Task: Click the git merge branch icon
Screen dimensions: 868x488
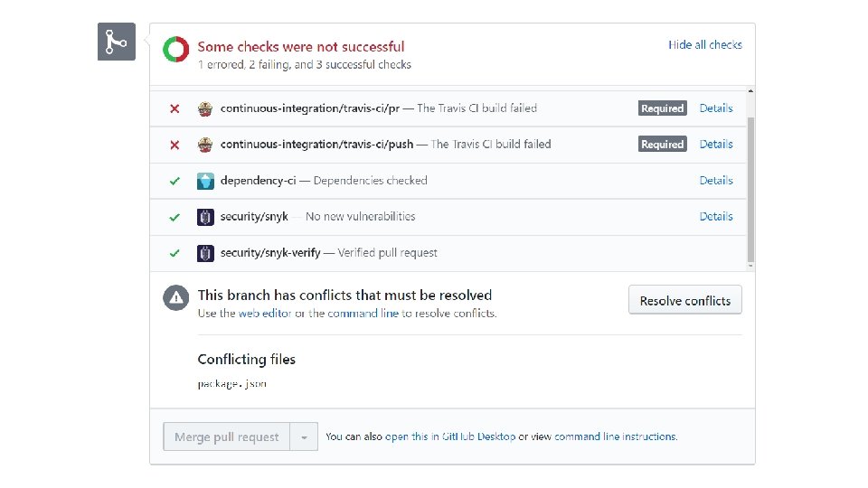Action: [116, 42]
